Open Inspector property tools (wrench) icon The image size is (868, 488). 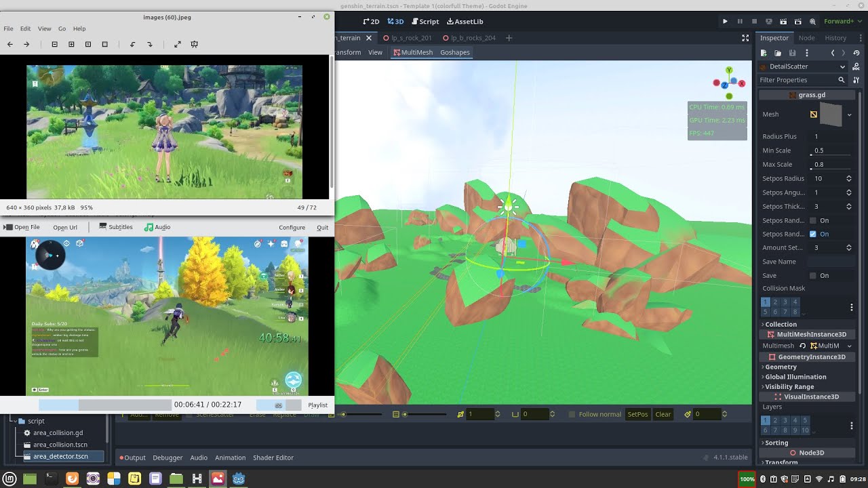pyautogui.click(x=856, y=80)
